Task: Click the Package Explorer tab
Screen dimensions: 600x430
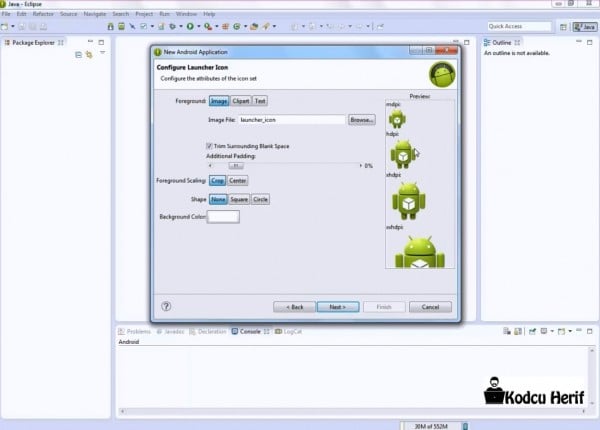Action: coord(34,42)
